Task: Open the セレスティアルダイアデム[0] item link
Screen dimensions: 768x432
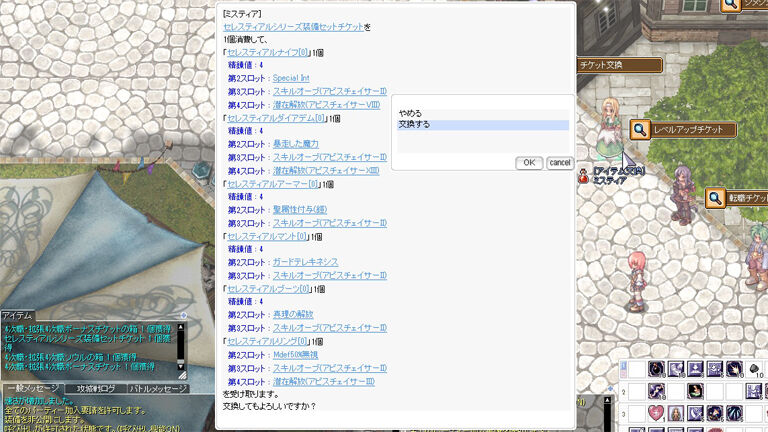Action: [276, 118]
